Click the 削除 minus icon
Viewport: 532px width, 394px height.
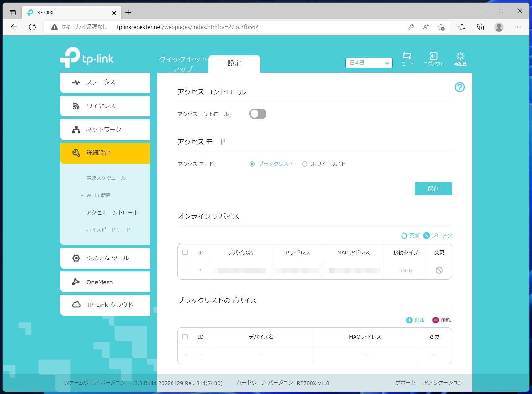435,320
